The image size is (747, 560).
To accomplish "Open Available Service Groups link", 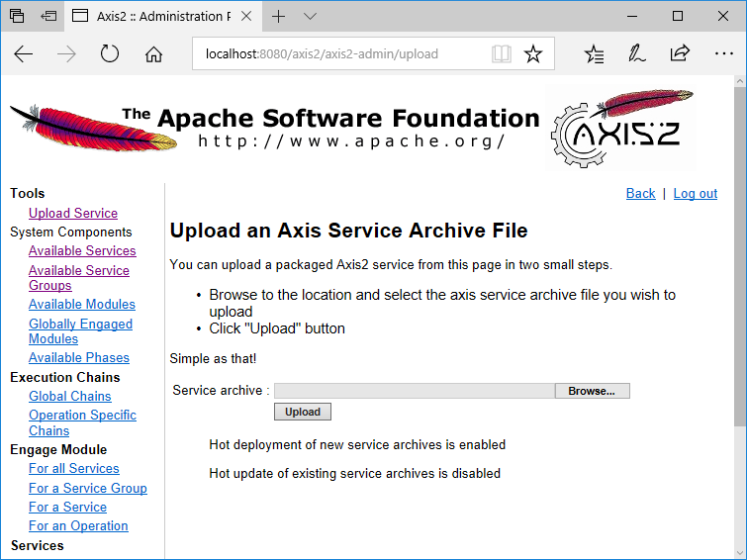I will click(78, 278).
